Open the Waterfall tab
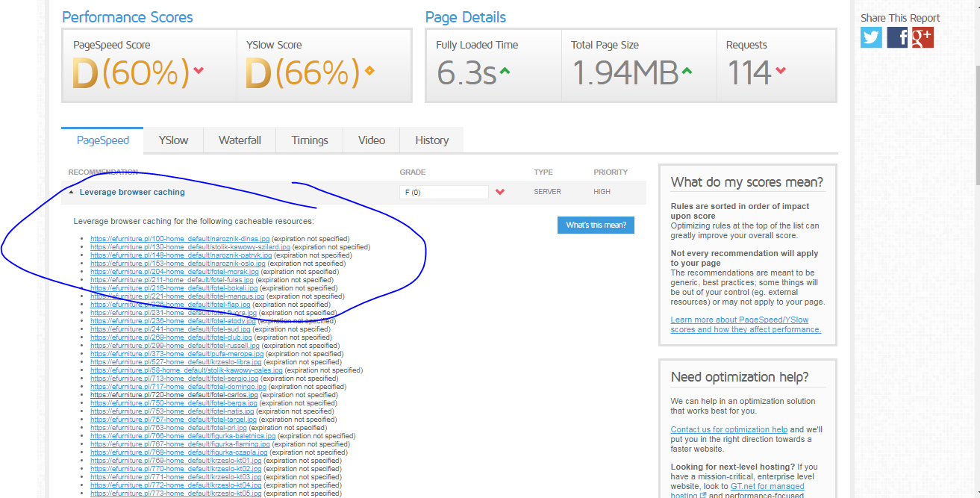 pyautogui.click(x=240, y=140)
